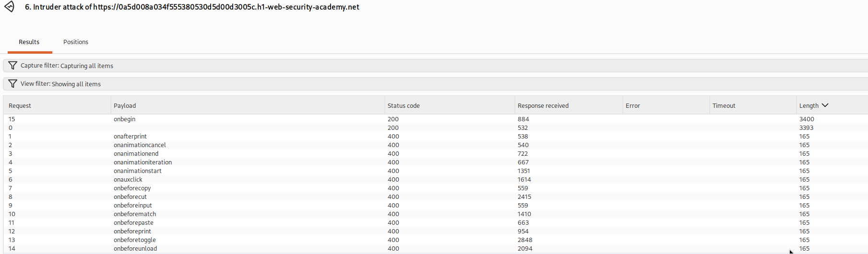Select request 0 baseline row
868x254 pixels.
click(x=436, y=127)
